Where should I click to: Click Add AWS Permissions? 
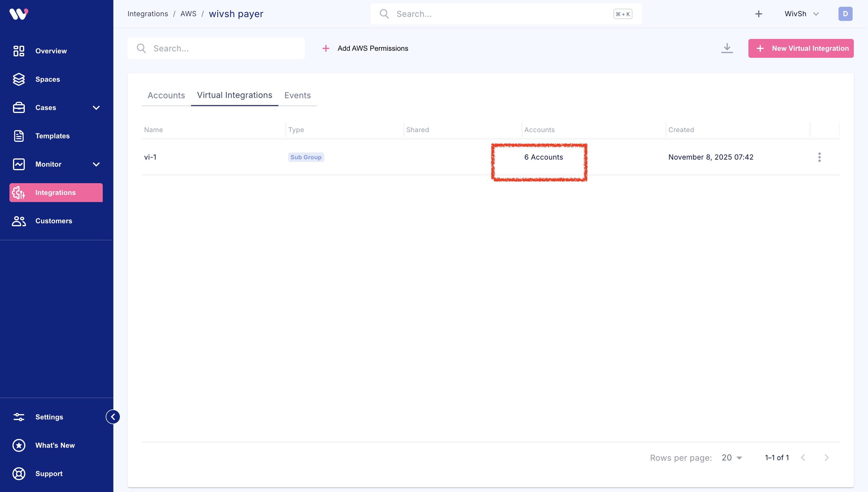(x=365, y=48)
